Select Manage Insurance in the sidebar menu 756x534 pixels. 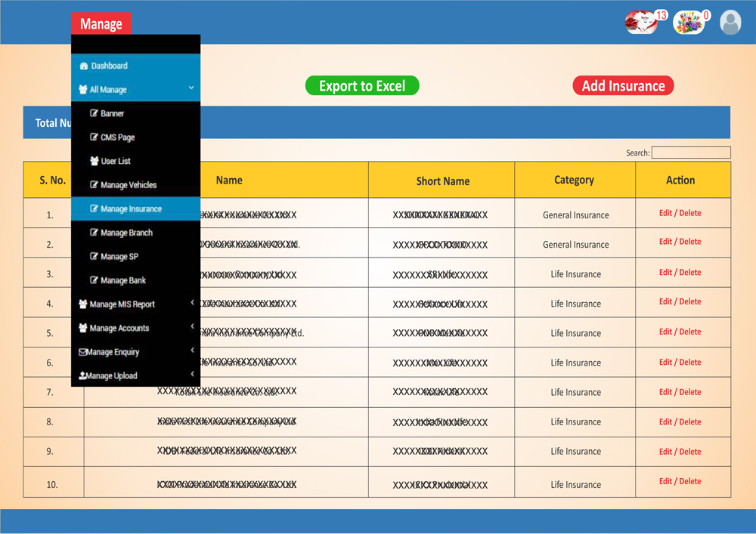click(131, 209)
